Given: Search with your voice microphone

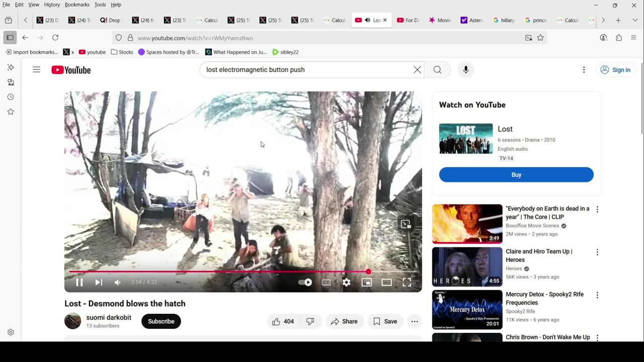Looking at the screenshot, I should click(x=466, y=70).
